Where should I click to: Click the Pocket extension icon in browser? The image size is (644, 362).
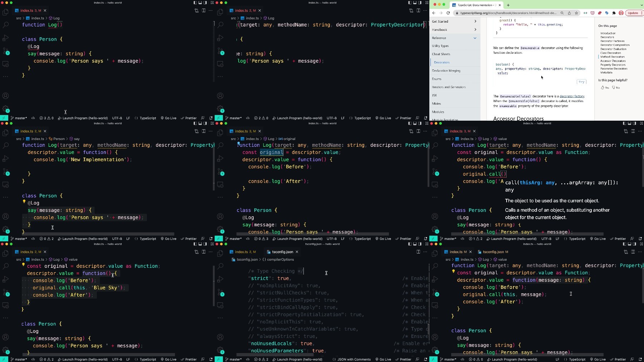click(592, 13)
